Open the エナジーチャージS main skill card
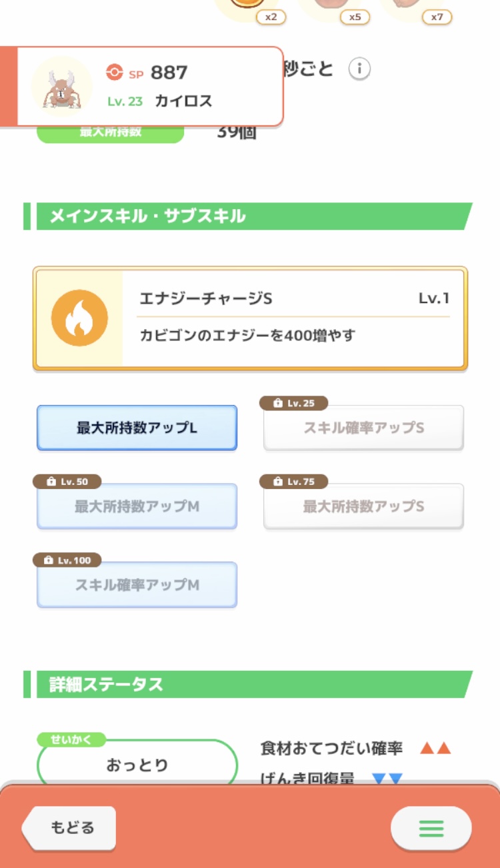 [250, 318]
